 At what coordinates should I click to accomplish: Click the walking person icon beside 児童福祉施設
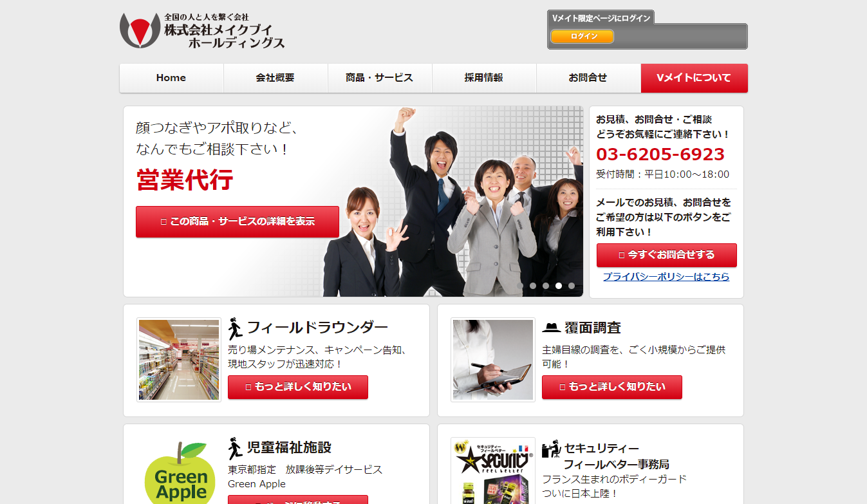(x=235, y=448)
